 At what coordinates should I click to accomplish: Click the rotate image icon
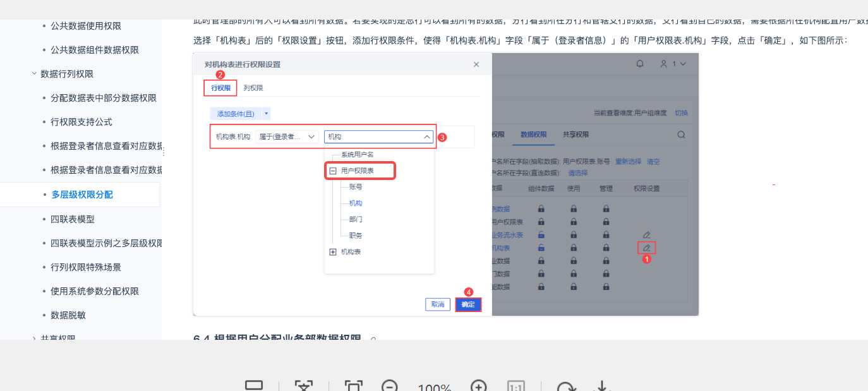565,387
